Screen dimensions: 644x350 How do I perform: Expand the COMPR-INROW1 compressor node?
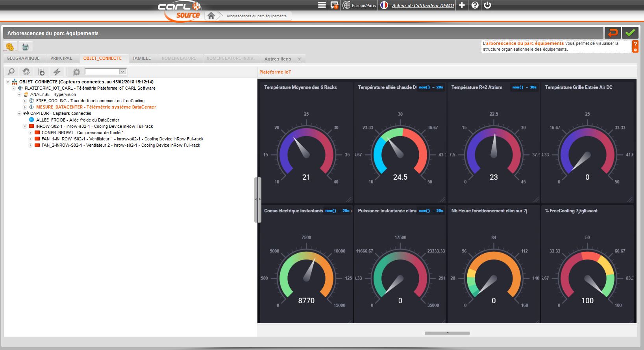point(30,133)
